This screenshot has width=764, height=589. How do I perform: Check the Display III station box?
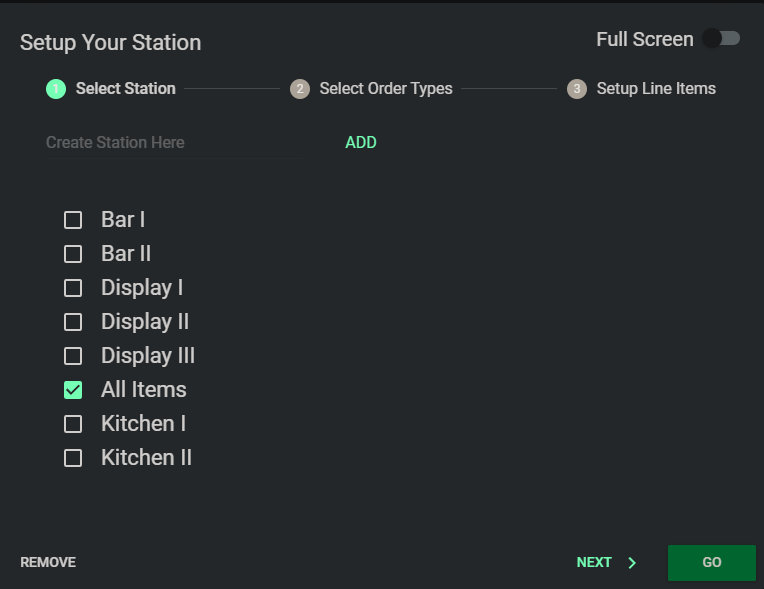point(73,356)
